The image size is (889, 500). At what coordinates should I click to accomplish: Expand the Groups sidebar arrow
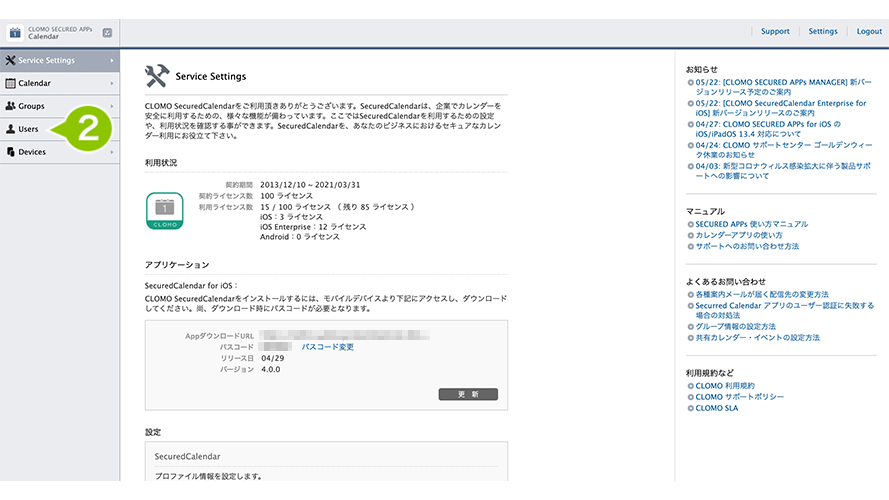[x=112, y=106]
